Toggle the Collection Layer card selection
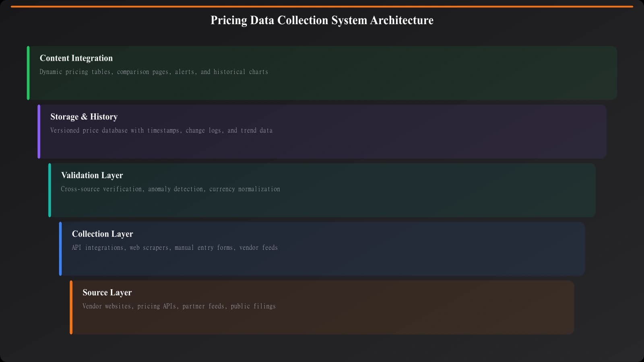Image resolution: width=644 pixels, height=362 pixels. coord(322,249)
